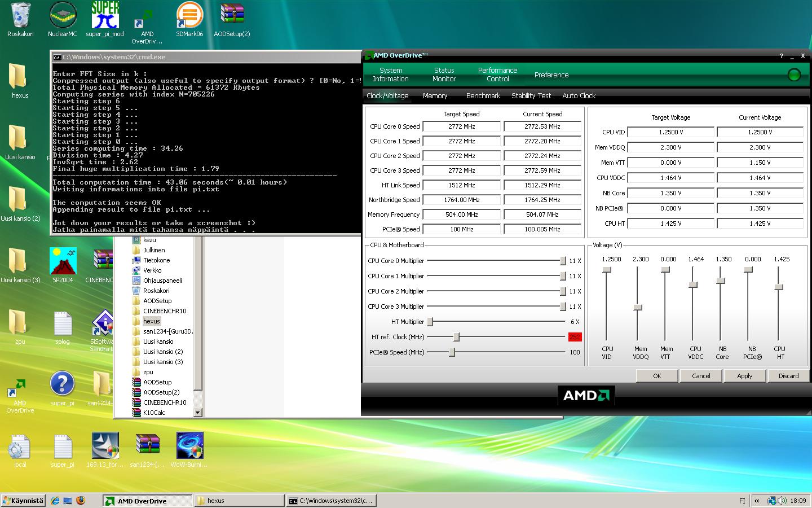Switch to the cmd.exe taskbar button
The width and height of the screenshot is (812, 508).
[331, 501]
